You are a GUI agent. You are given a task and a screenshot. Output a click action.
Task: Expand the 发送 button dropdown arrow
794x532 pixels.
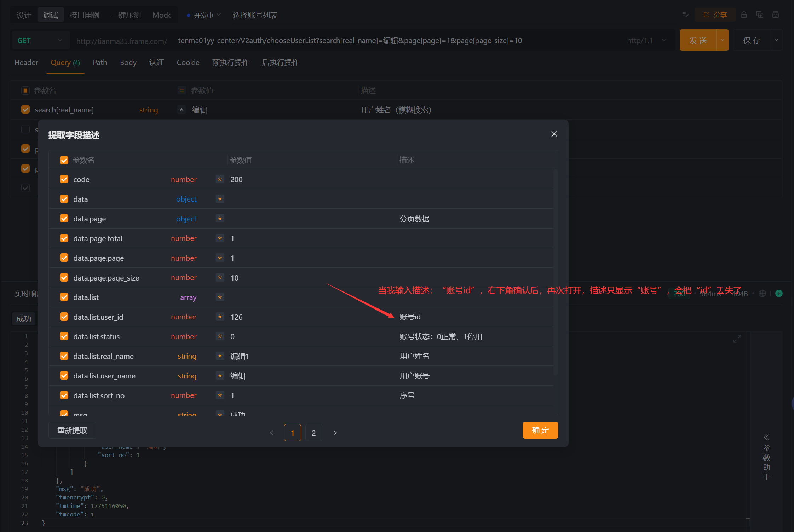click(723, 40)
